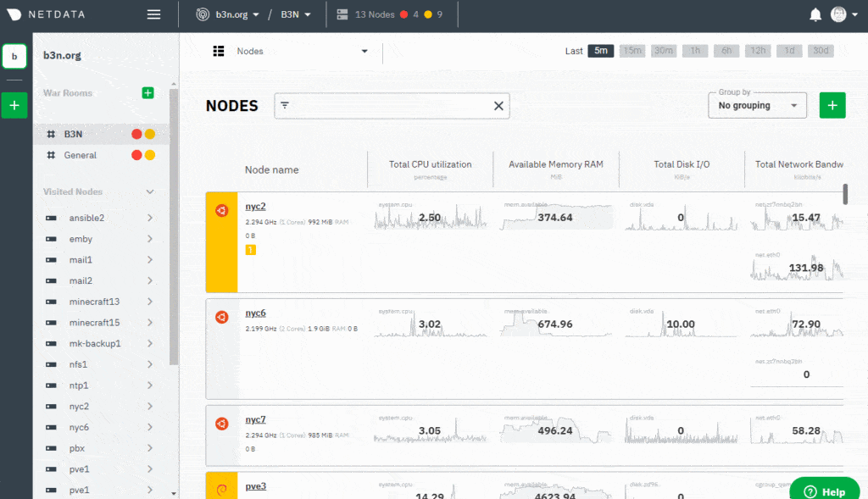868x499 pixels.
Task: Open the Nodes view dropdown
Action: coord(303,51)
